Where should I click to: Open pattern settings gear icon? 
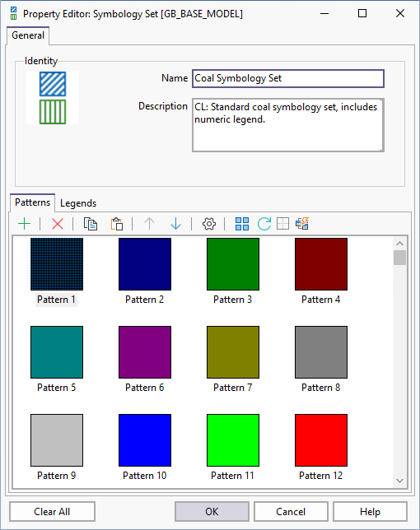pos(209,224)
